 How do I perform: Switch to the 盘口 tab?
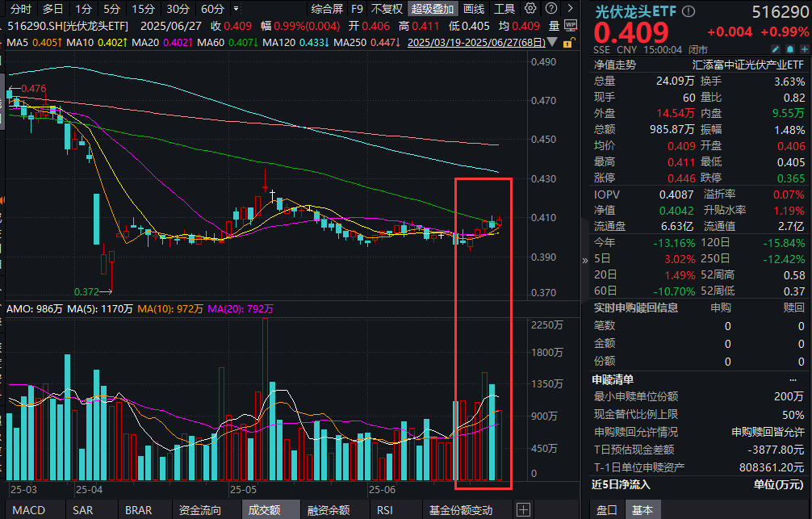(x=606, y=509)
